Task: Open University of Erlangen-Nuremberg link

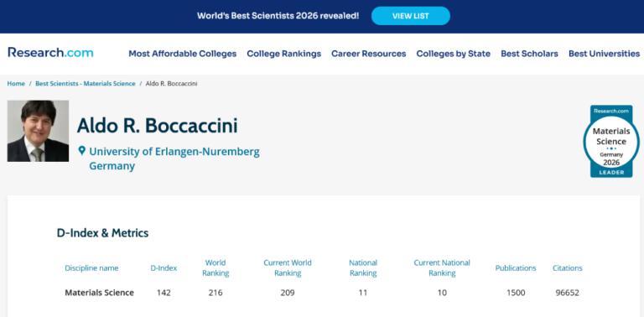Action: tap(174, 152)
